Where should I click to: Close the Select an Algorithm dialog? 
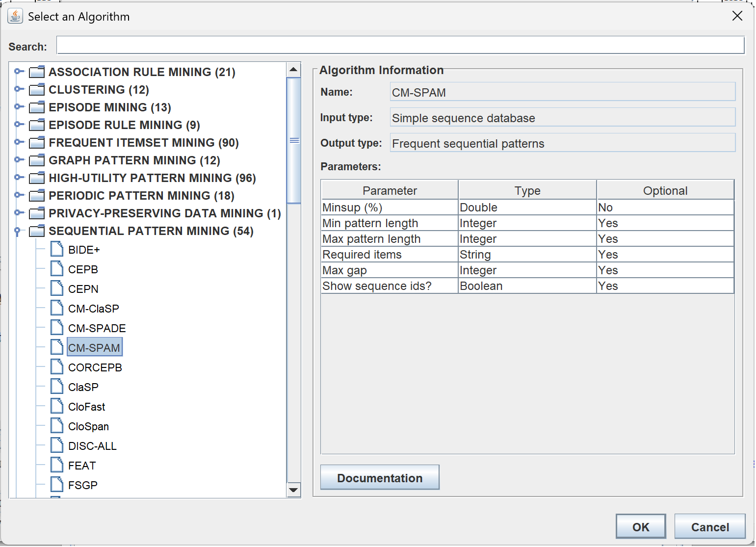coord(737,16)
